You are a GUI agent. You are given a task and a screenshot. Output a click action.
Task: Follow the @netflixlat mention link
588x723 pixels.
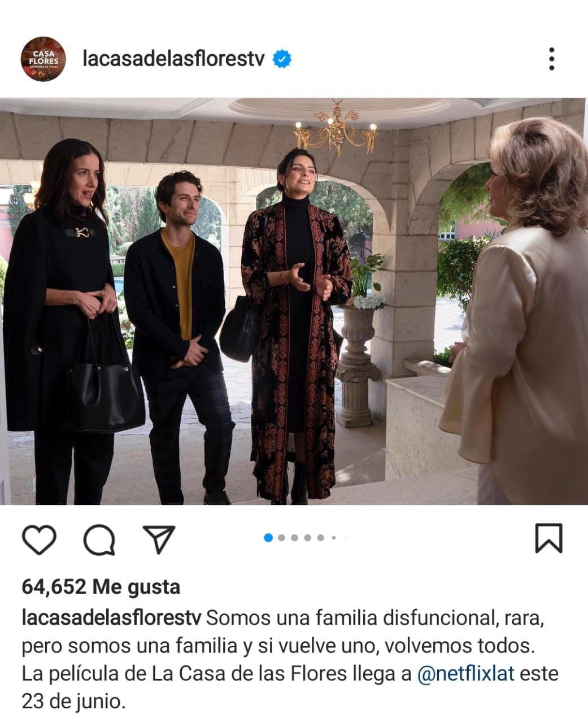coord(466,674)
